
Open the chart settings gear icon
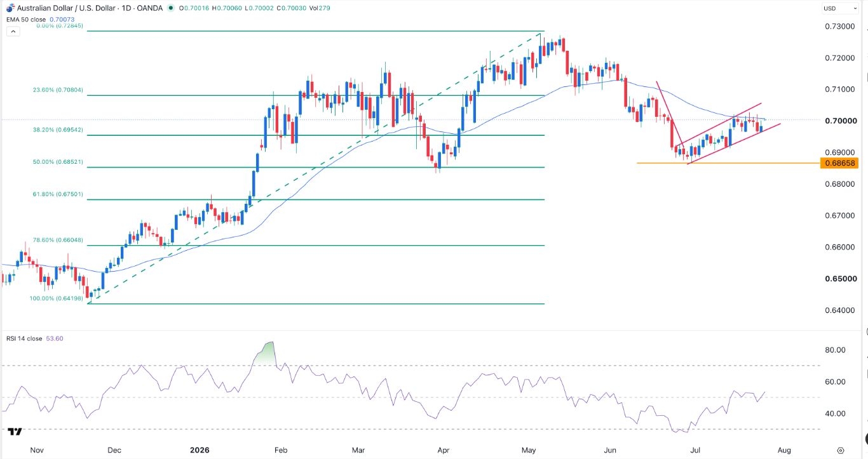coord(841,450)
